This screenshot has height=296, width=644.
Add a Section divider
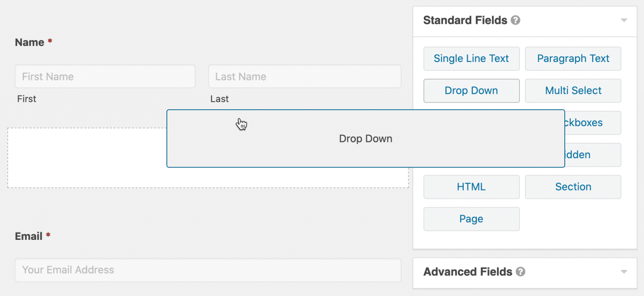click(x=573, y=187)
